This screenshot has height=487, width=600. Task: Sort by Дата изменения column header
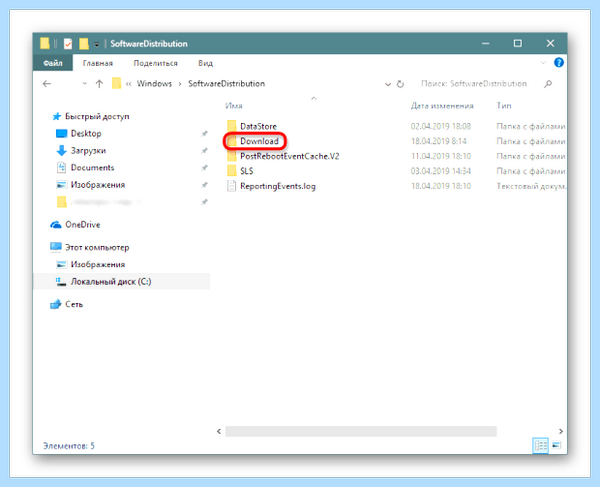pos(442,106)
